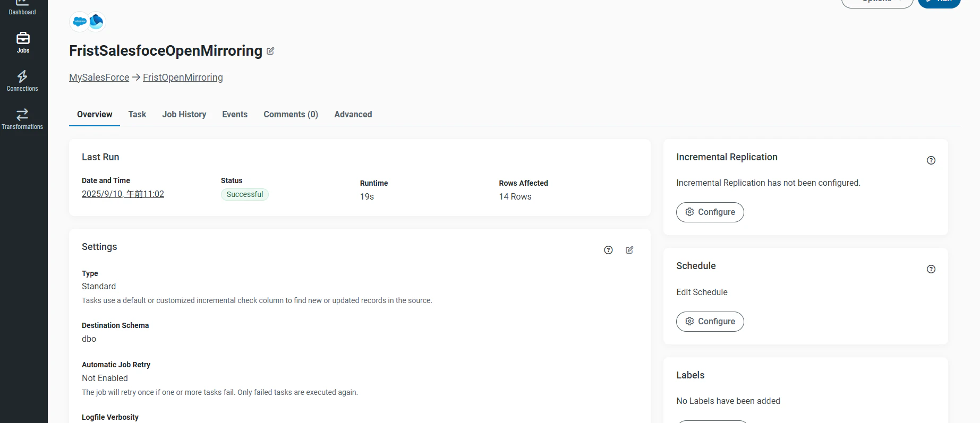Switch to the Advanced tab
The image size is (980, 423).
[x=353, y=114]
